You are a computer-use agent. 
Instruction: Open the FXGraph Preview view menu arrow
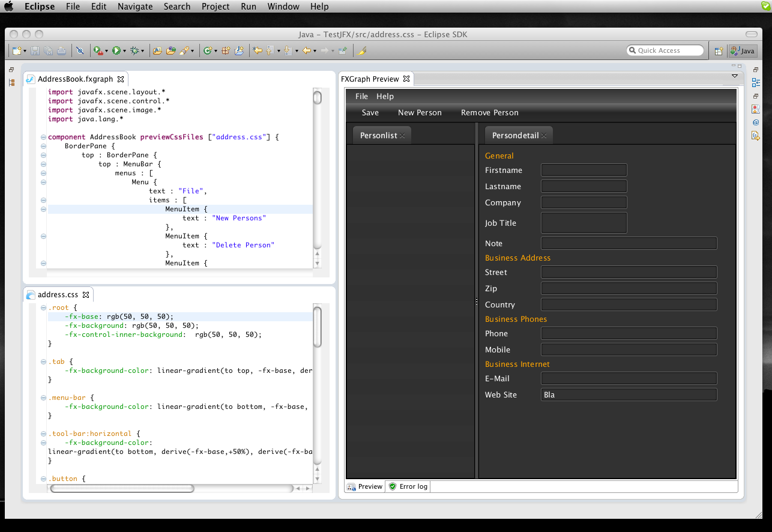click(734, 76)
